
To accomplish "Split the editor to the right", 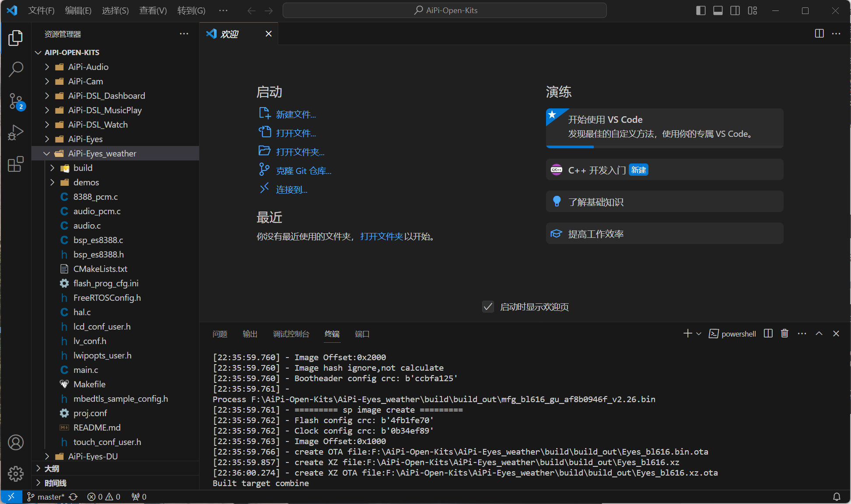I will click(819, 34).
